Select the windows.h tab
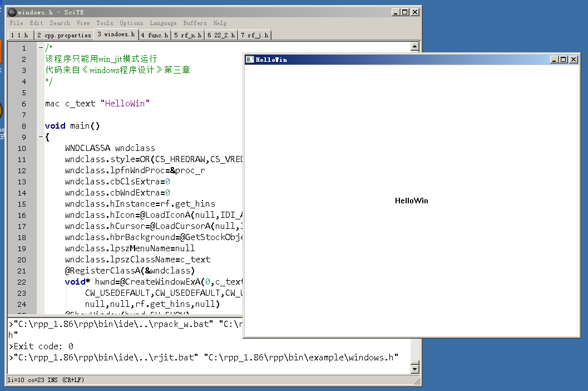Viewport: 588px width, 391px height. [116, 34]
